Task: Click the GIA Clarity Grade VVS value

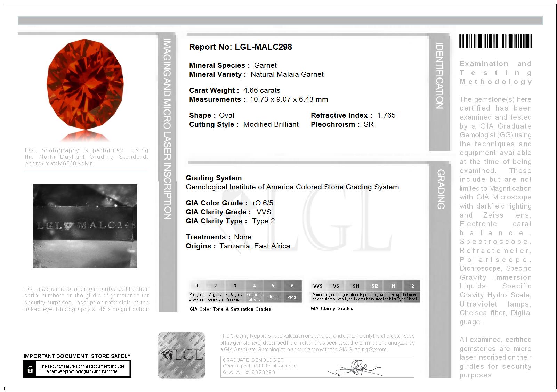Action: click(x=264, y=212)
